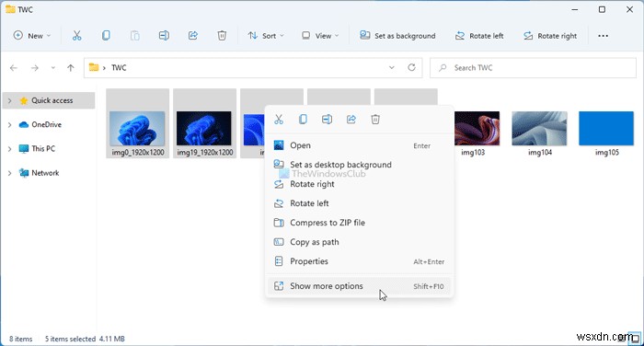Click the Copy icon in the toolbar
This screenshot has width=644, height=346.
pos(106,36)
